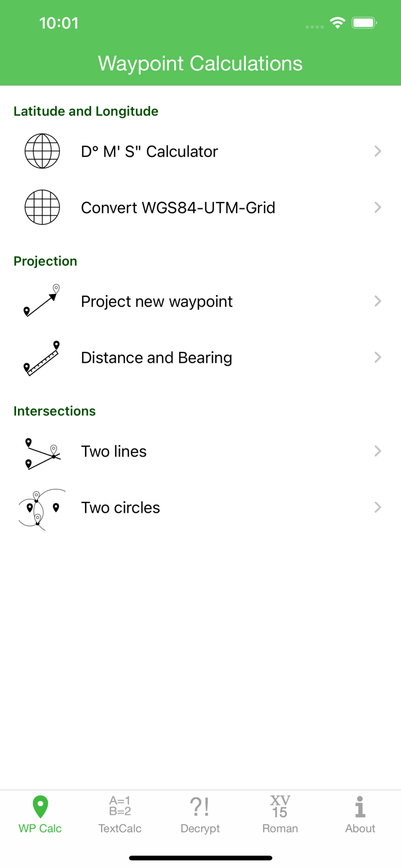Click the home indicator bar at screen bottom
The width and height of the screenshot is (401, 868).
(x=200, y=858)
